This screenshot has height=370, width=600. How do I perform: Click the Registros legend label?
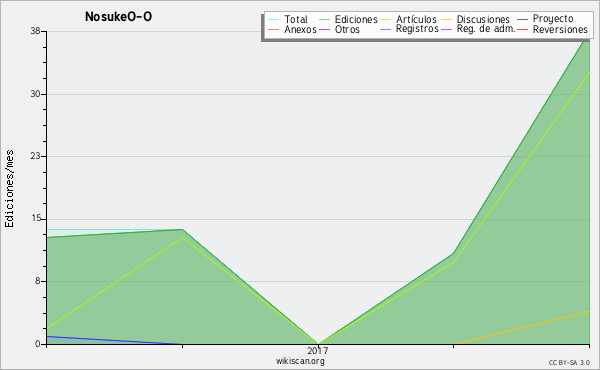417,29
